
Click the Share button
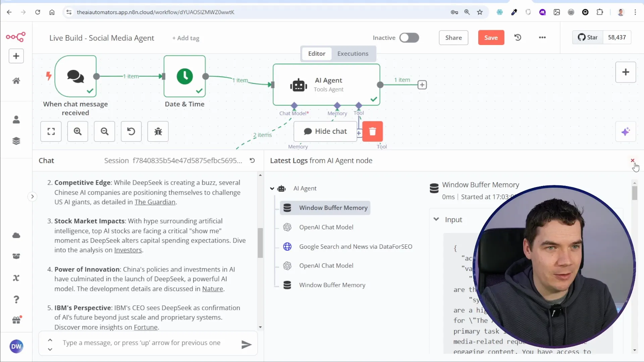coord(453,38)
